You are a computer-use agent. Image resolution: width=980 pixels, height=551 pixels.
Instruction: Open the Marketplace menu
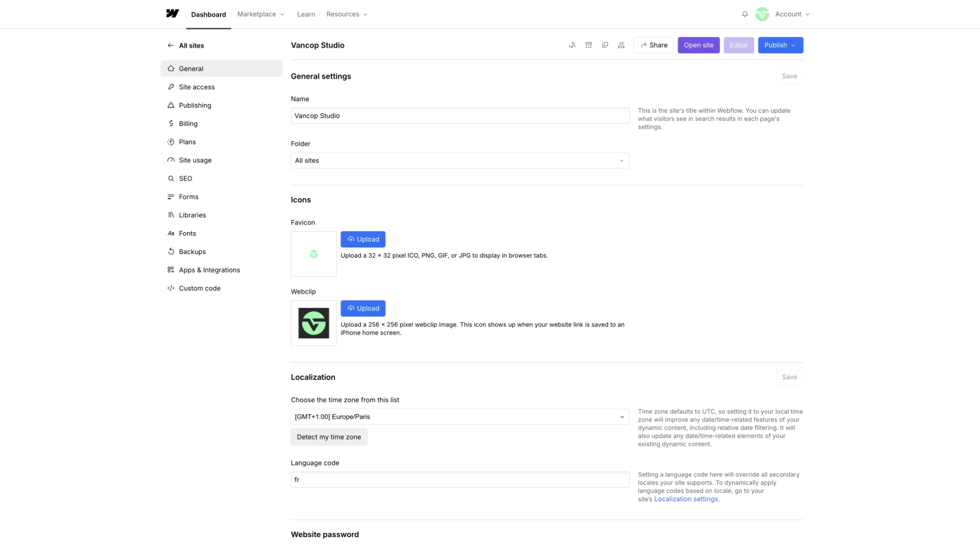(260, 14)
